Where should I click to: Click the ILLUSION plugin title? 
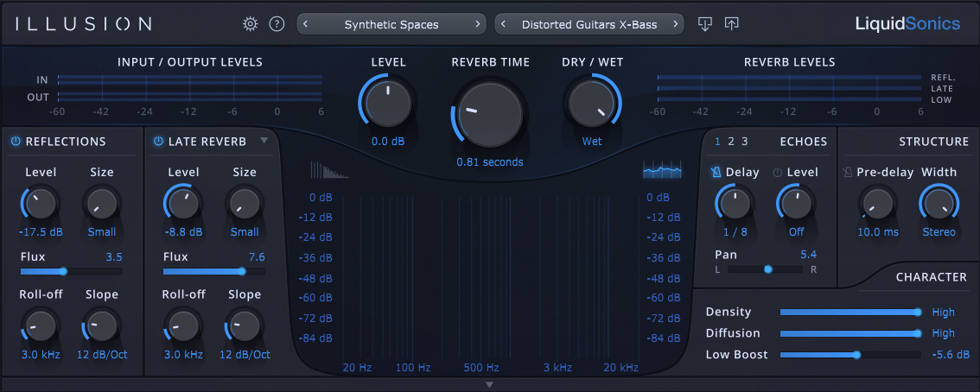pyautogui.click(x=84, y=24)
